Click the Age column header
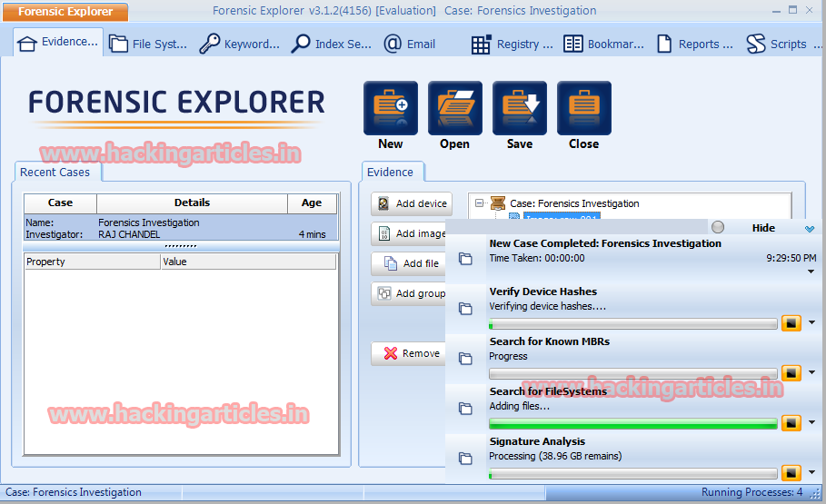The image size is (826, 504). (x=312, y=203)
